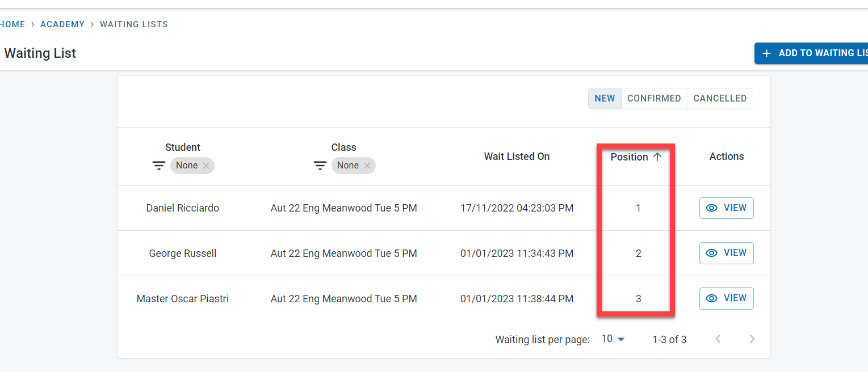
Task: Navigate to HOME breadcrumb
Action: [12, 24]
